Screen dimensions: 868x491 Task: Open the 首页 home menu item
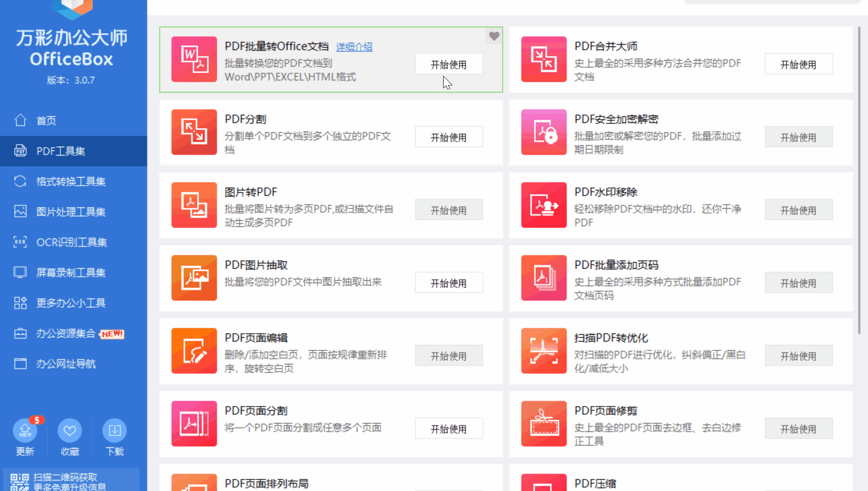(x=73, y=120)
